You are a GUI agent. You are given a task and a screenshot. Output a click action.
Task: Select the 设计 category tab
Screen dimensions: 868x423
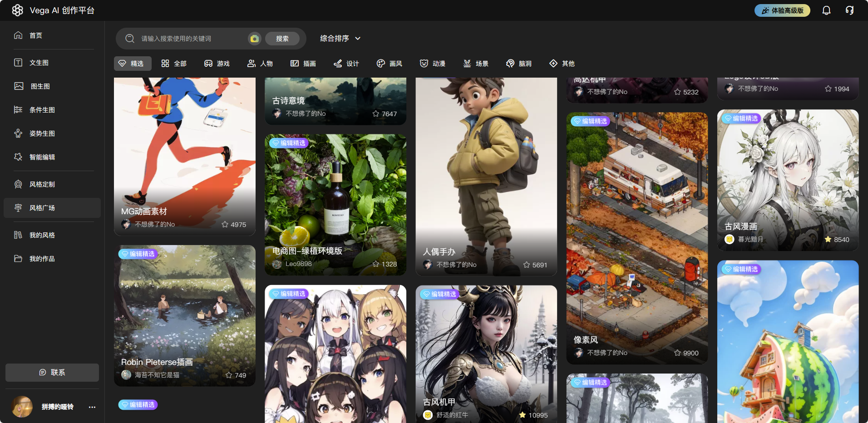click(346, 64)
